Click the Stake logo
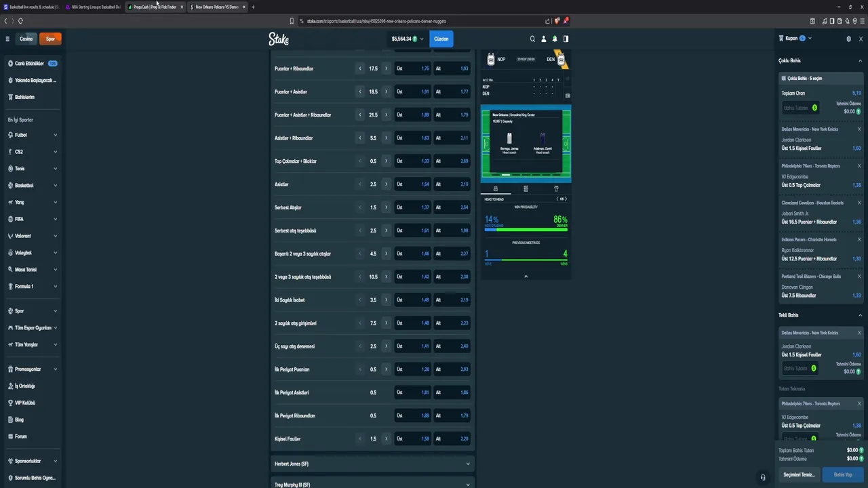Image resolution: width=868 pixels, height=488 pixels. coord(279,39)
